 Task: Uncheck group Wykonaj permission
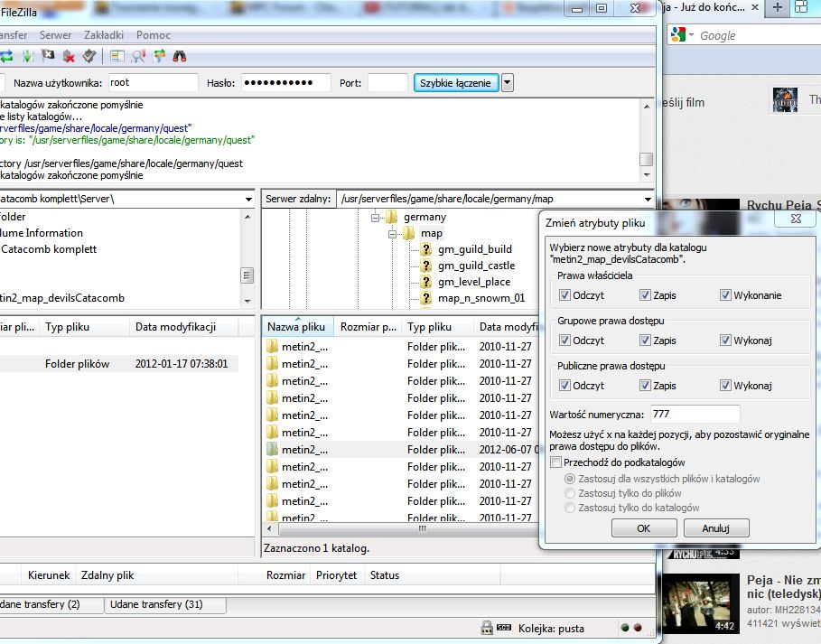pos(725,341)
